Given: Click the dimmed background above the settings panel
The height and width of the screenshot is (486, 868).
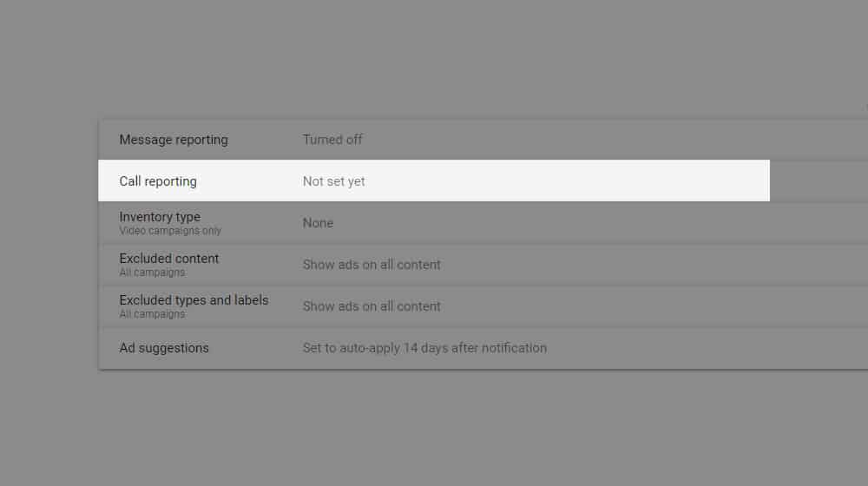Looking at the screenshot, I should pos(434,58).
